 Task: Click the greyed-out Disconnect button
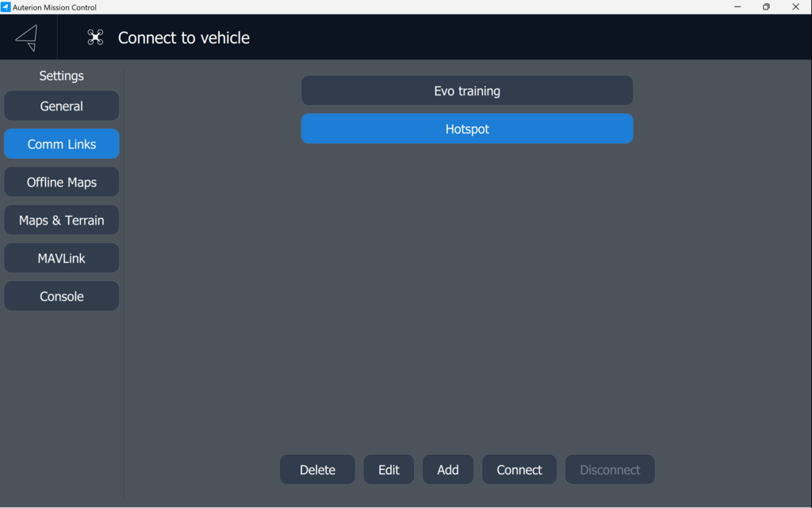(610, 470)
